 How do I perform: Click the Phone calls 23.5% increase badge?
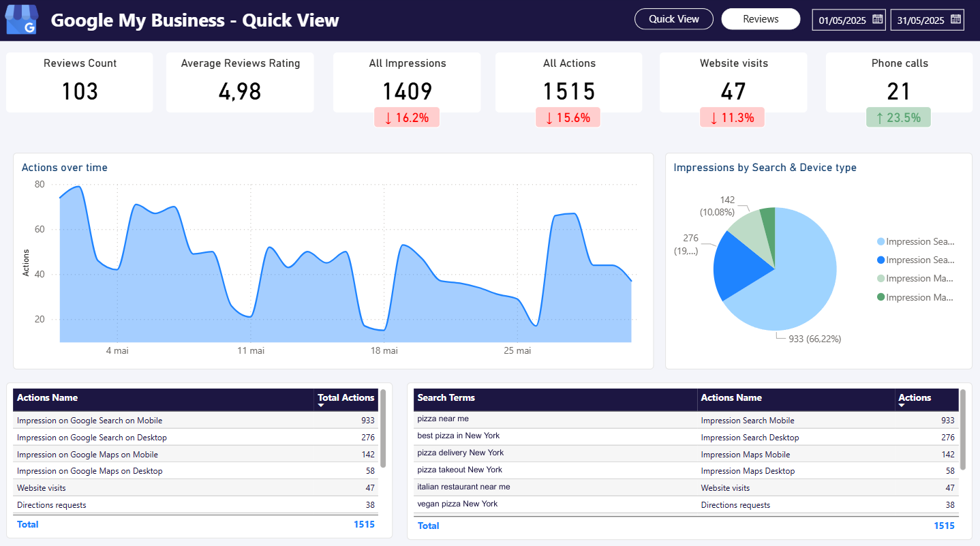coord(898,117)
